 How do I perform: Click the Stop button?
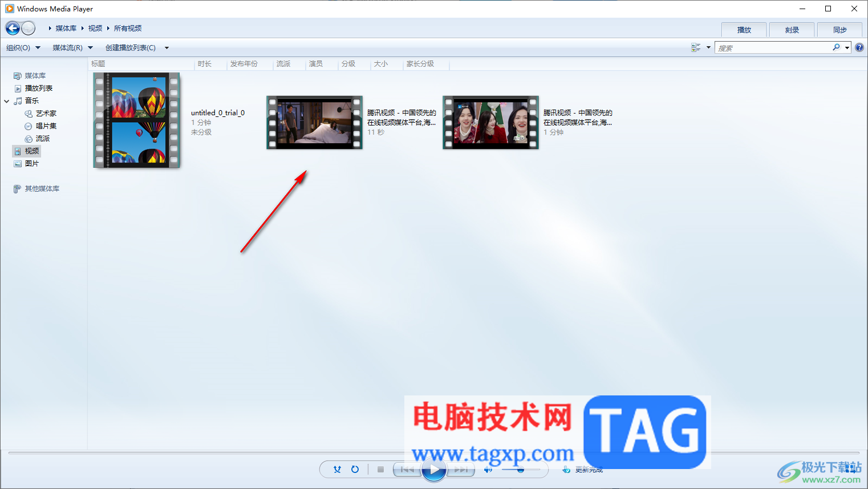[x=380, y=470]
